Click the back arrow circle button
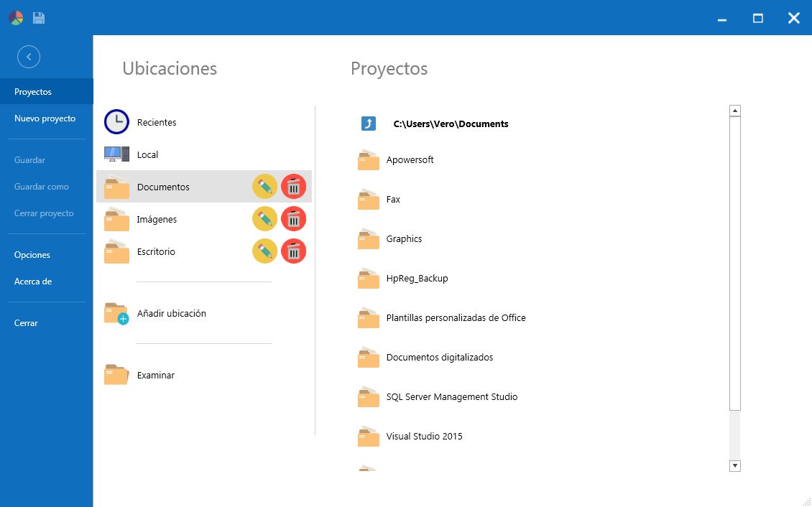 29,57
